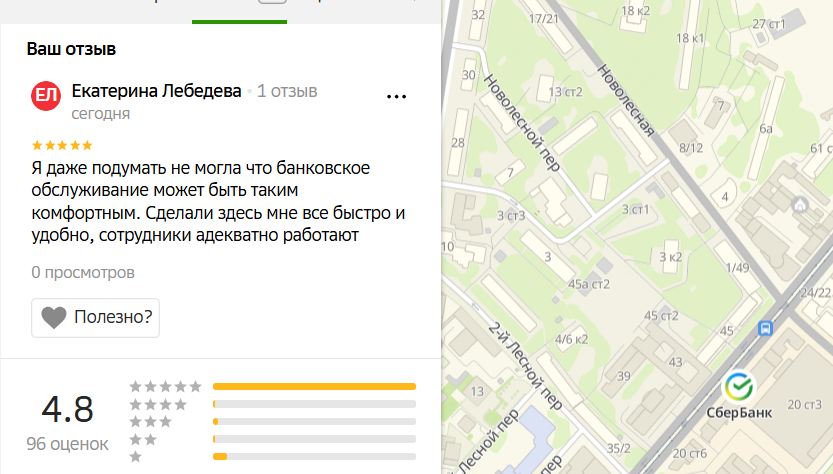This screenshot has width=833, height=474.
Task: Click building 45а ст2 on map
Action: click(589, 284)
